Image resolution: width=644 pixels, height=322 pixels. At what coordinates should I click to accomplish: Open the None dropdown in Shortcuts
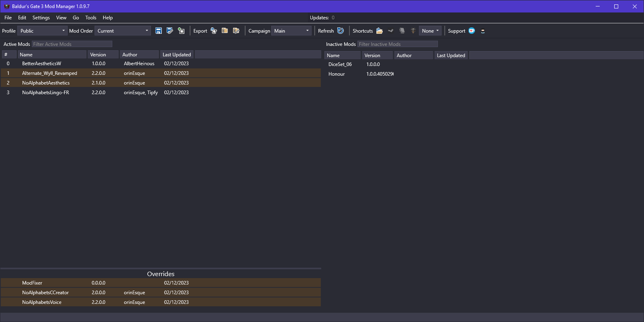pyautogui.click(x=430, y=31)
